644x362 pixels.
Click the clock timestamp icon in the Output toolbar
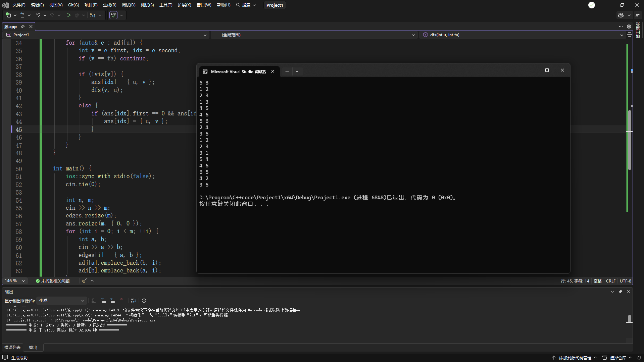coord(144,301)
